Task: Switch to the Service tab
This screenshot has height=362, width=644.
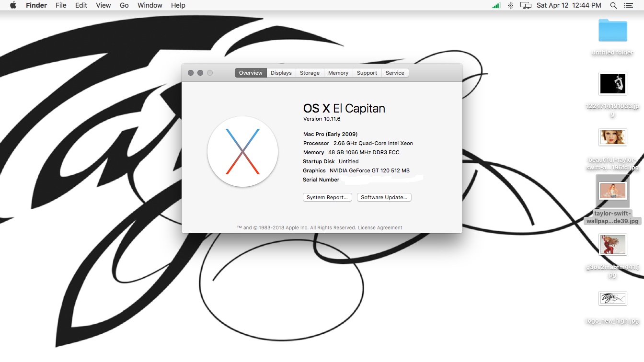Action: pyautogui.click(x=395, y=73)
